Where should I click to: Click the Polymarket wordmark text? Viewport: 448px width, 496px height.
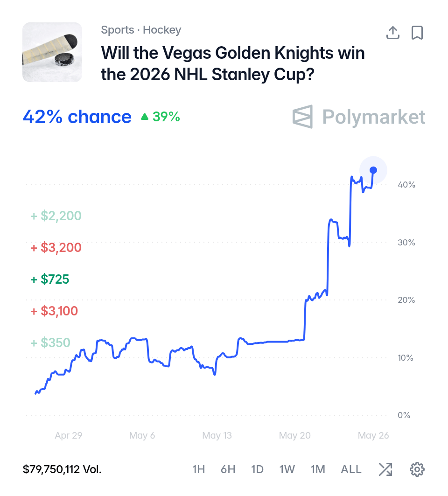click(374, 117)
